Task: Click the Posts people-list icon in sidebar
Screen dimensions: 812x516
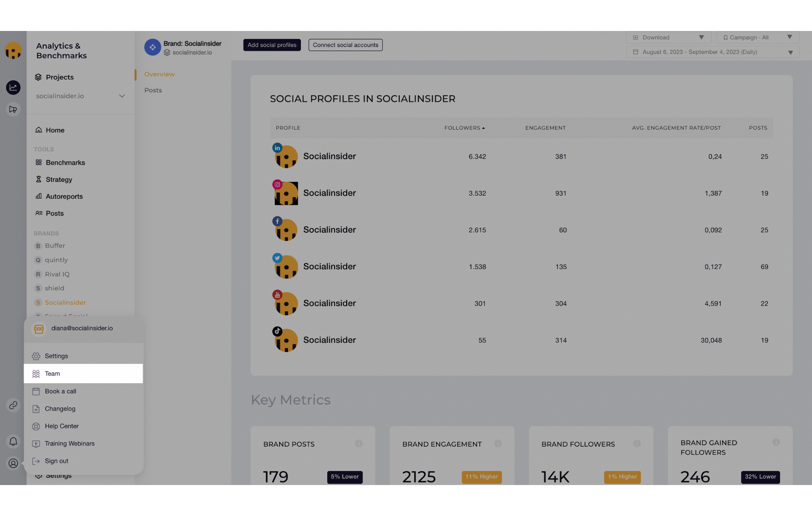Action: coord(39,213)
